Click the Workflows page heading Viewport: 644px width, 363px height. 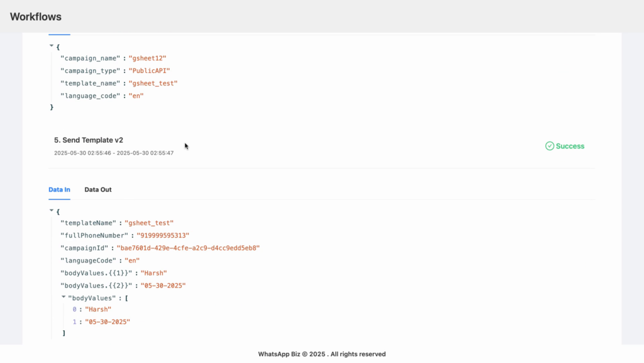(36, 17)
